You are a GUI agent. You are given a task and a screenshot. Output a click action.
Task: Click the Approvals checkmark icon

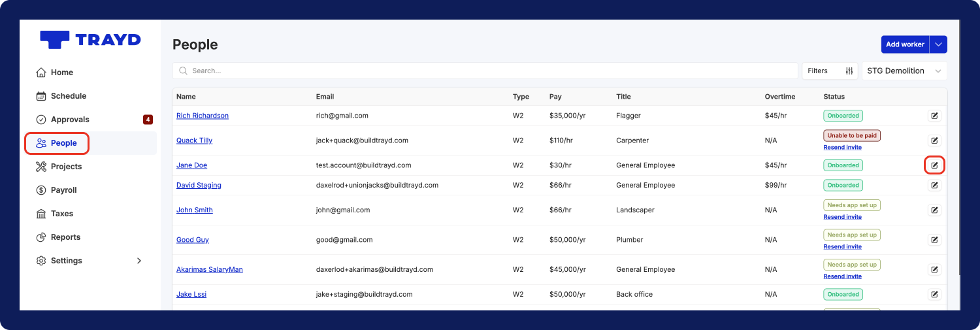click(41, 120)
